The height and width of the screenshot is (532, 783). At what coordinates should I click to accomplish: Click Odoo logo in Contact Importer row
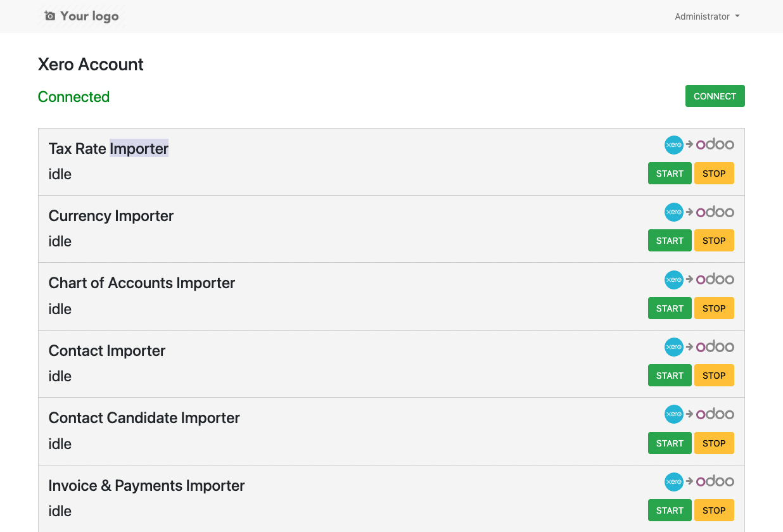point(715,346)
